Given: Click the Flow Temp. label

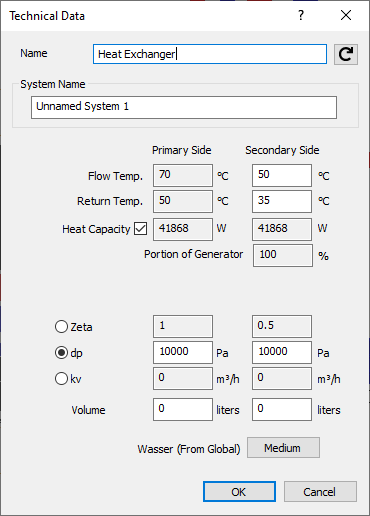Looking at the screenshot, I should [115, 176].
